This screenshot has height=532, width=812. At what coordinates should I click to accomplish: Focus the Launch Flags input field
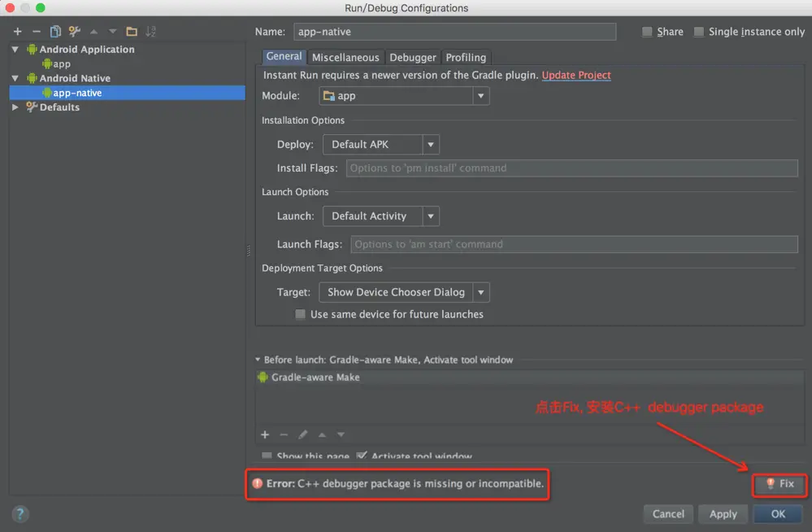(x=574, y=244)
